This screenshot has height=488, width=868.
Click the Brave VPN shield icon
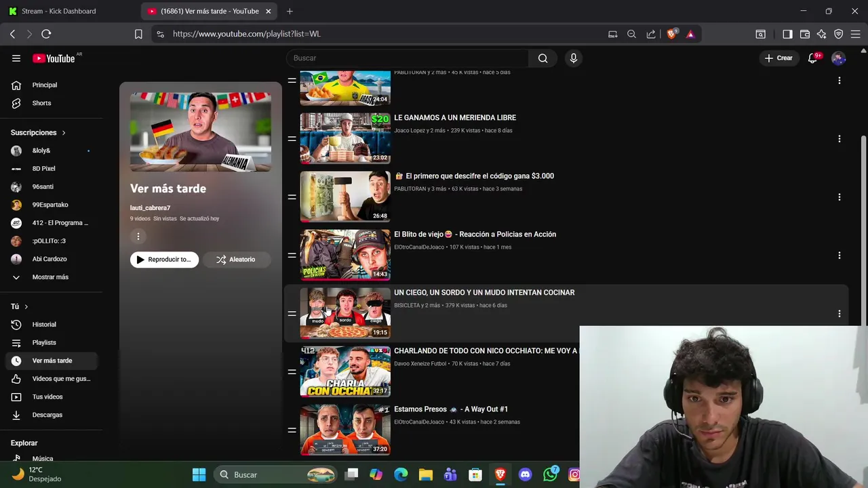839,34
